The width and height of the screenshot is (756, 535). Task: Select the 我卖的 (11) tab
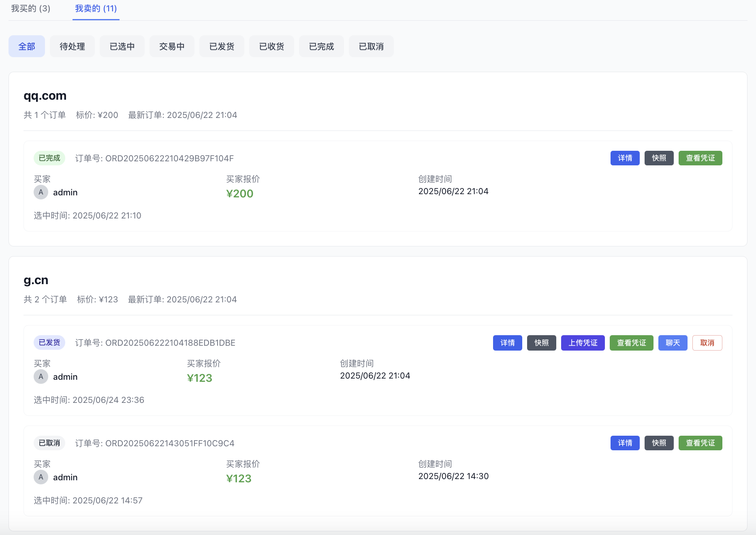[x=96, y=9]
